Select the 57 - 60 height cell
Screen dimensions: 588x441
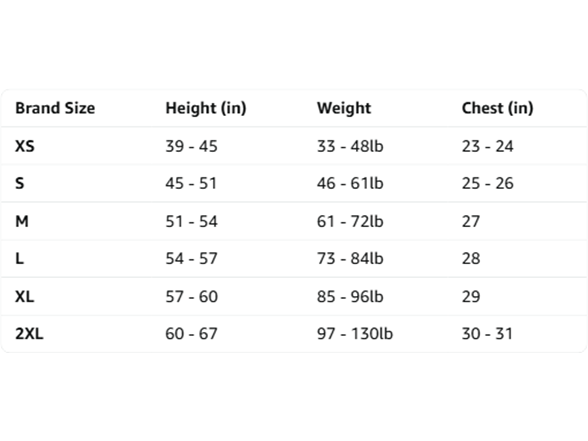[x=192, y=297]
